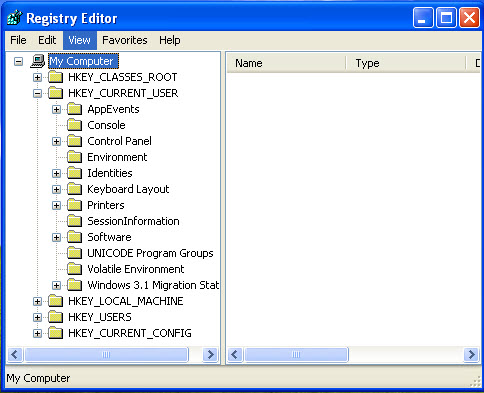Click the Software folder icon
The width and height of the screenshot is (484, 393).
(74, 237)
